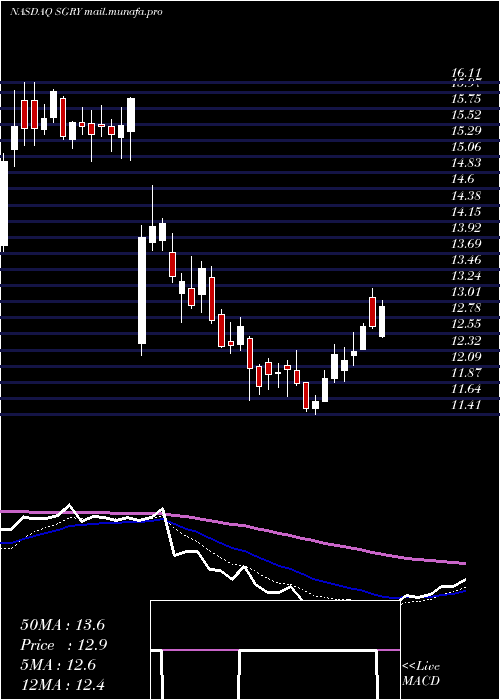Click the 5MA : 12.6 readout
Screen dimensions: 500x700
(58, 665)
